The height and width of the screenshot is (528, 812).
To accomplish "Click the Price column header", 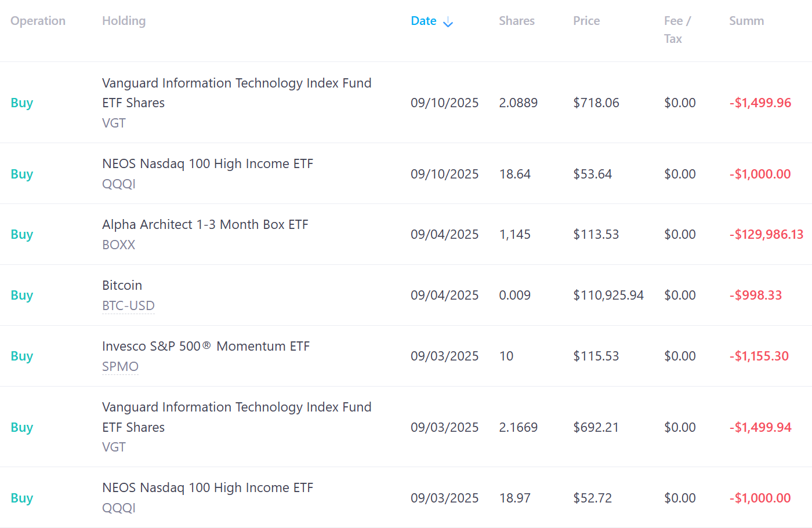I will tap(586, 21).
